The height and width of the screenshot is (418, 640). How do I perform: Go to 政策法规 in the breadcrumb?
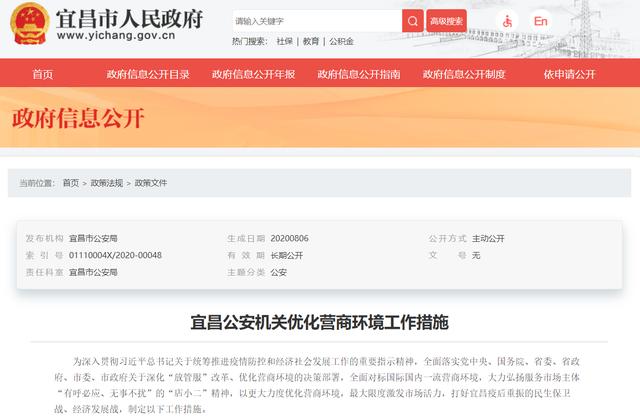click(x=107, y=183)
